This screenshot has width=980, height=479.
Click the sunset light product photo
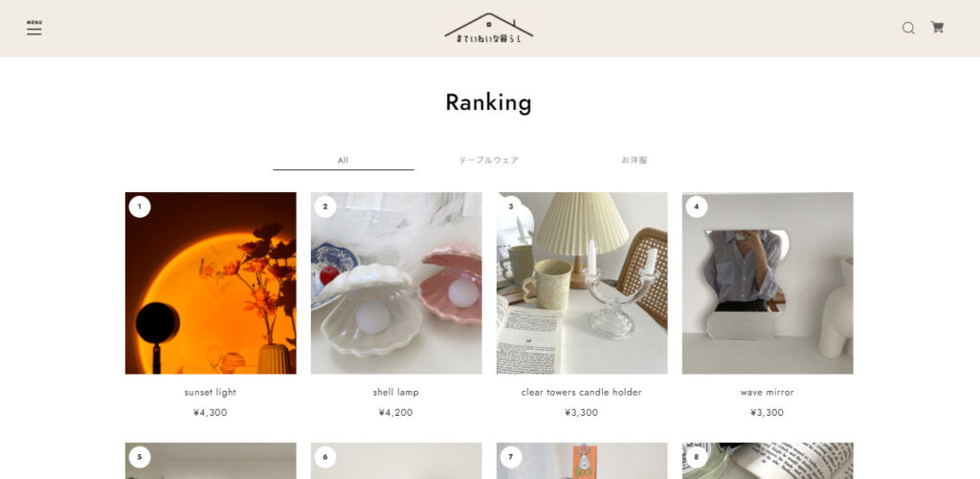211,283
